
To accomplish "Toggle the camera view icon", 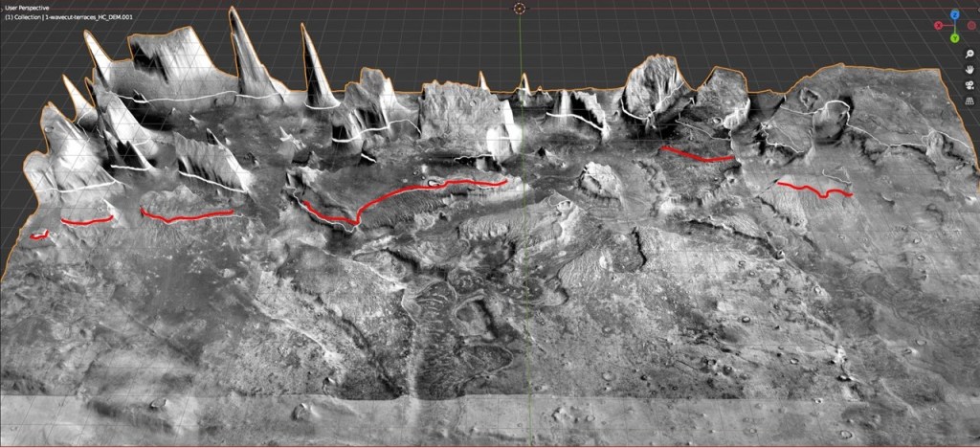I will click(x=969, y=84).
